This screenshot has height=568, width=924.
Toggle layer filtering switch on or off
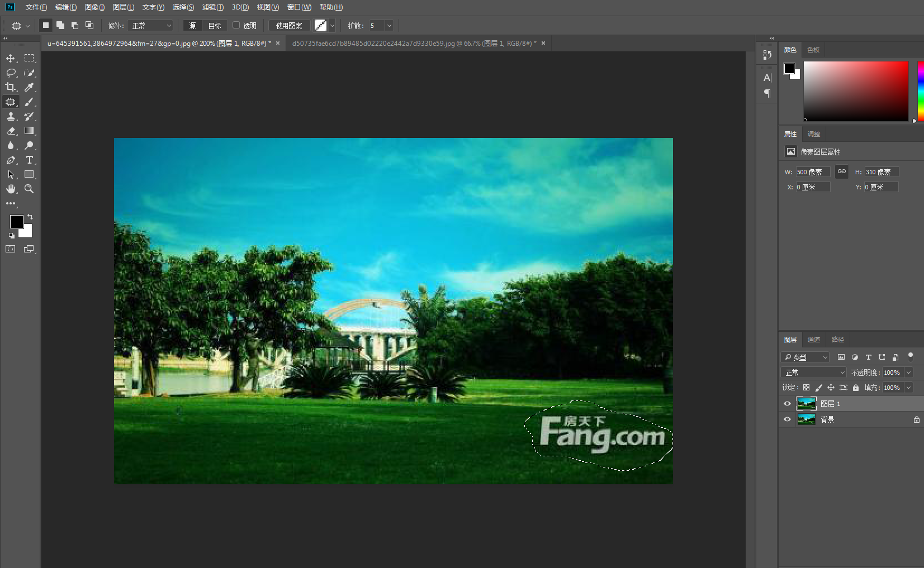(x=910, y=356)
